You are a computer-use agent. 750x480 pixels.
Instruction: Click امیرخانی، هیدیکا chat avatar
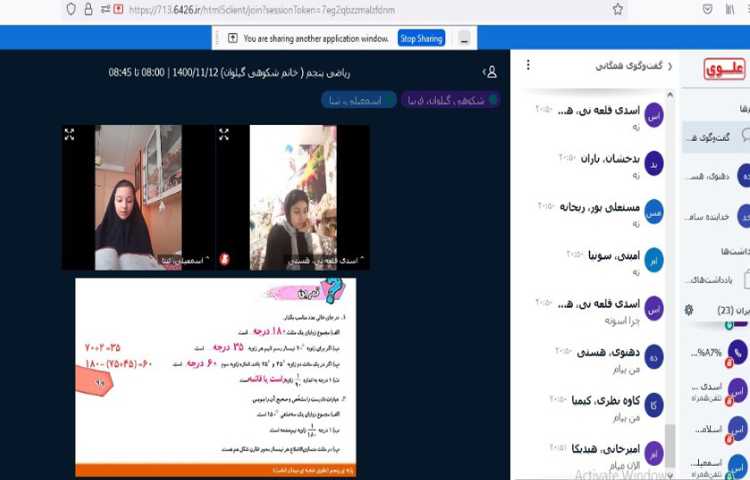pos(653,453)
